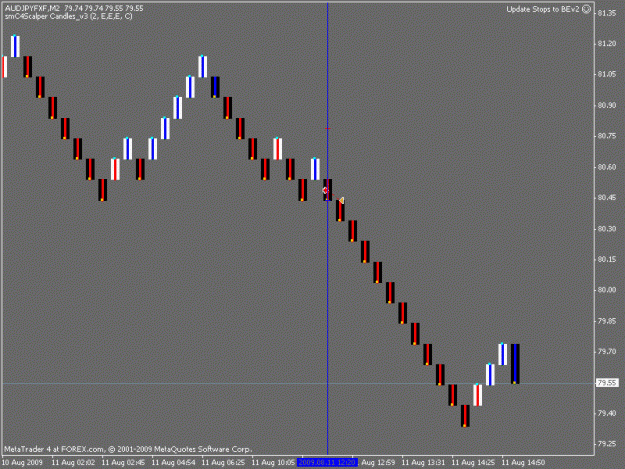Click the 79.40 price scale label
Screen dimensions: 625x469
[x=607, y=413]
